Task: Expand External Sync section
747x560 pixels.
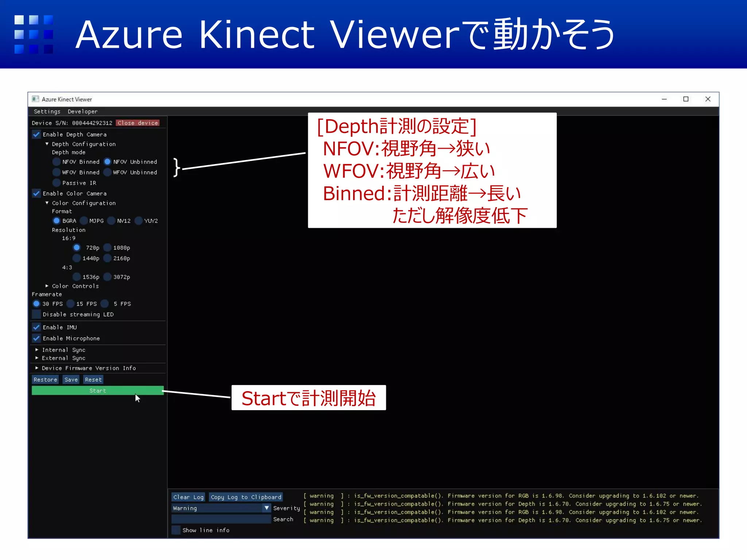Action: [x=37, y=358]
